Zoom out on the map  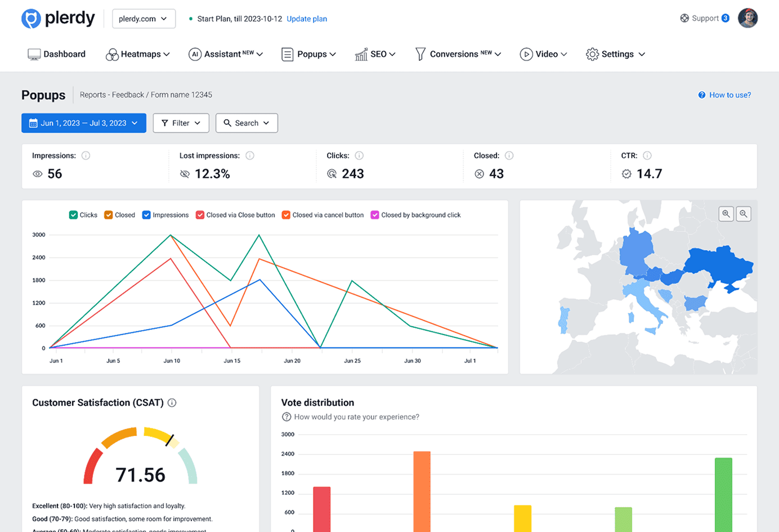click(x=744, y=214)
